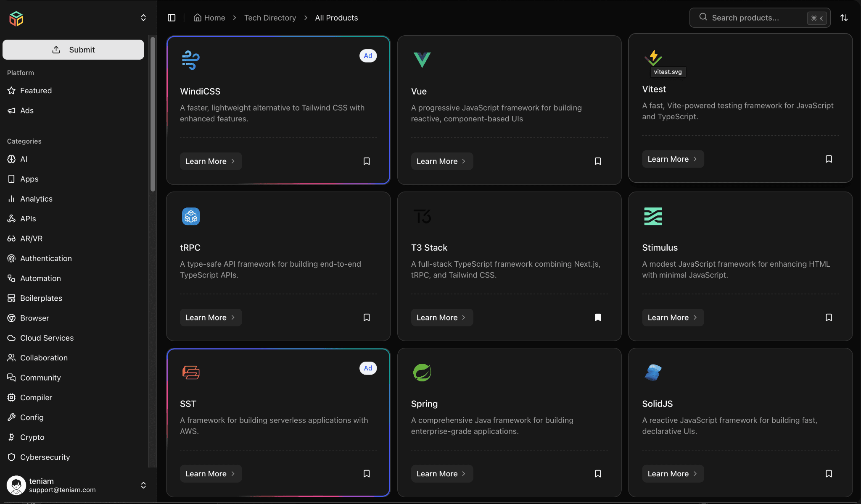The width and height of the screenshot is (861, 504).
Task: Bookmark the Vitest product
Action: [829, 159]
